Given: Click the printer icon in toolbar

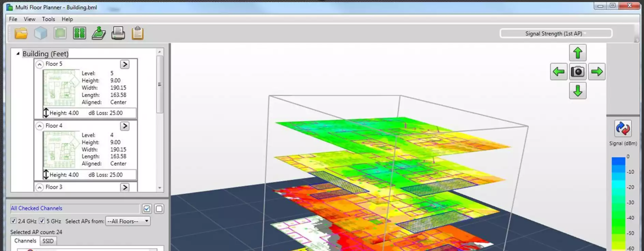Looking at the screenshot, I should (118, 33).
